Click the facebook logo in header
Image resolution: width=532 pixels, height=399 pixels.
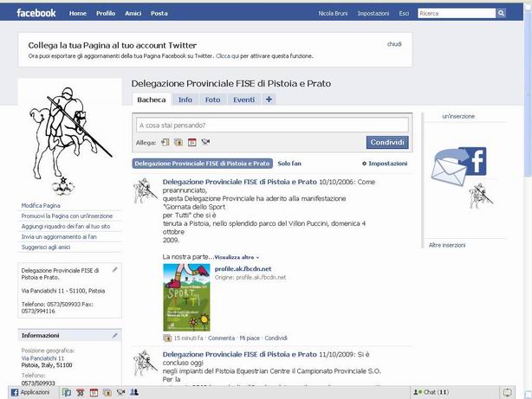click(36, 13)
